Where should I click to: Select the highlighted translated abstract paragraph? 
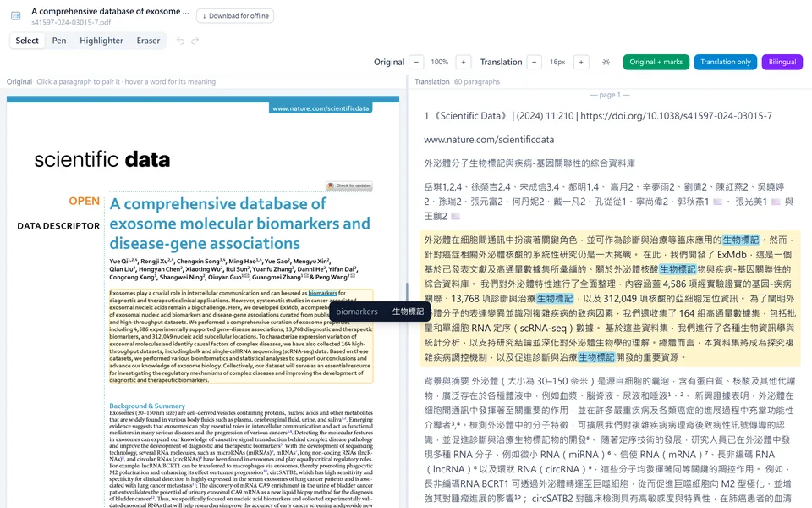click(x=610, y=299)
